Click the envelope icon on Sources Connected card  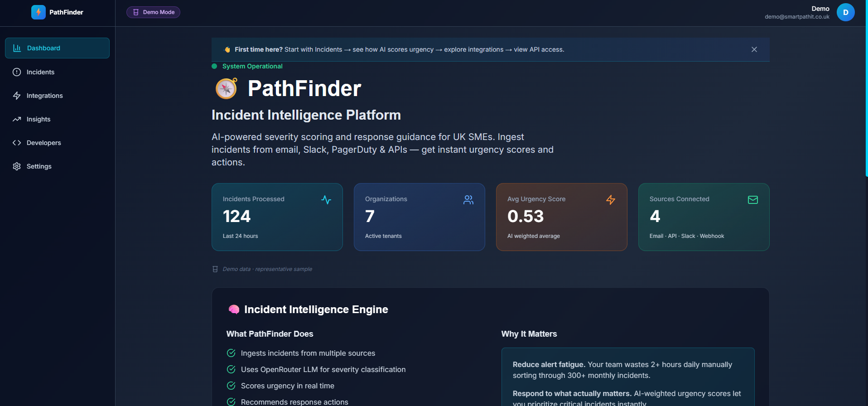(753, 200)
